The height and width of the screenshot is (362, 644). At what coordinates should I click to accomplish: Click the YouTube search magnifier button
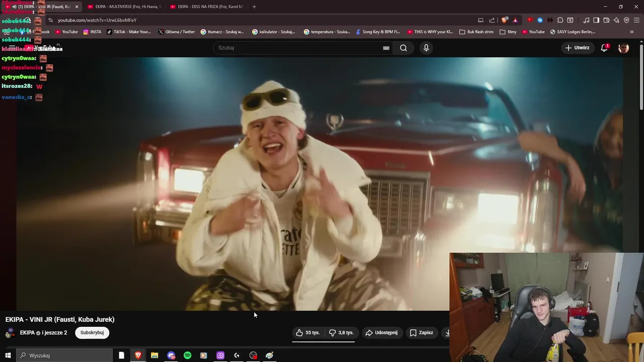(x=404, y=48)
